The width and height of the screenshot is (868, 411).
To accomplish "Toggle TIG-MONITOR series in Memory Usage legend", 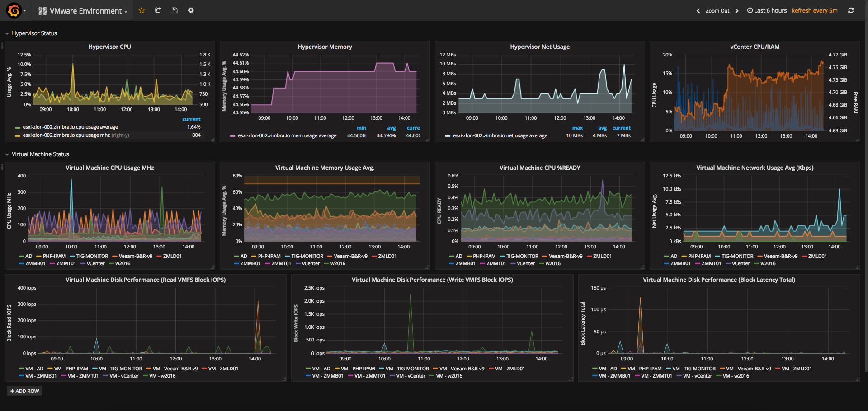I will [307, 256].
